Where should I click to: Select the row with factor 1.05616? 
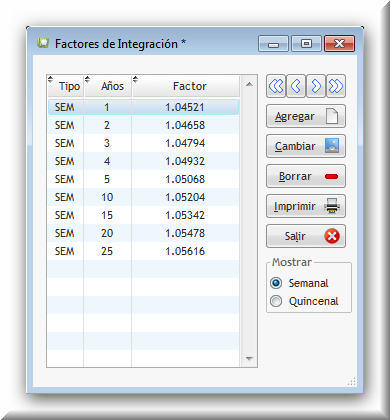pyautogui.click(x=143, y=251)
